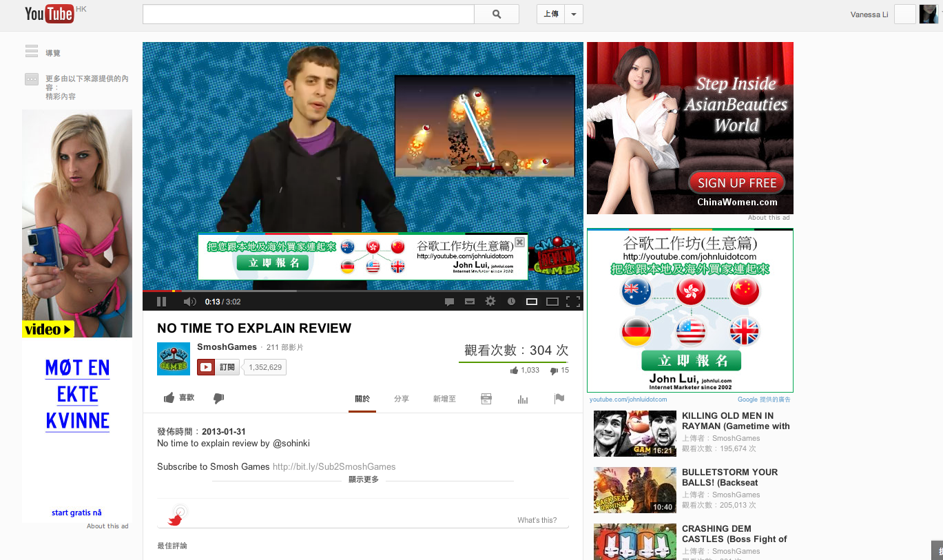This screenshot has width=943, height=560.
Task: Click the start gratis nå link
Action: 76,512
